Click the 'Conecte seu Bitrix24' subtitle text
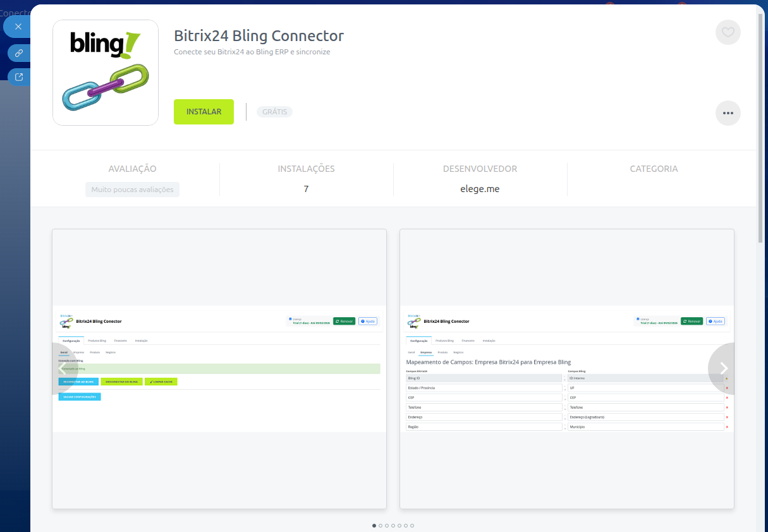Image resolution: width=768 pixels, height=532 pixels. pos(252,52)
